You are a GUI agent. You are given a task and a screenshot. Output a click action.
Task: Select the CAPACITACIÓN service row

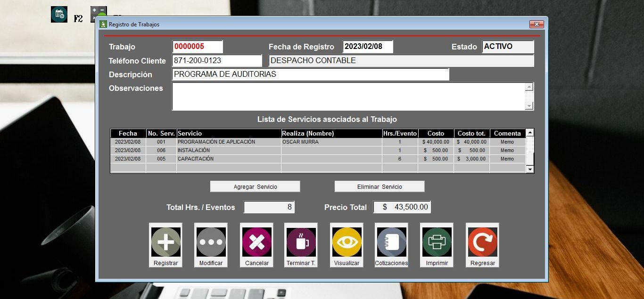point(318,159)
